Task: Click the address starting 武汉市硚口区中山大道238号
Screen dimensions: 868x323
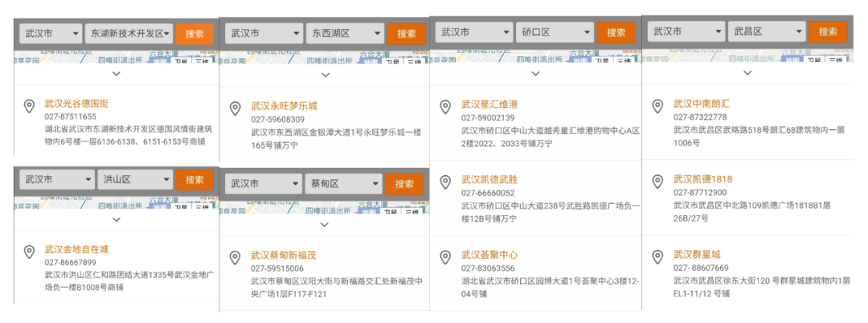Action: coord(551,212)
